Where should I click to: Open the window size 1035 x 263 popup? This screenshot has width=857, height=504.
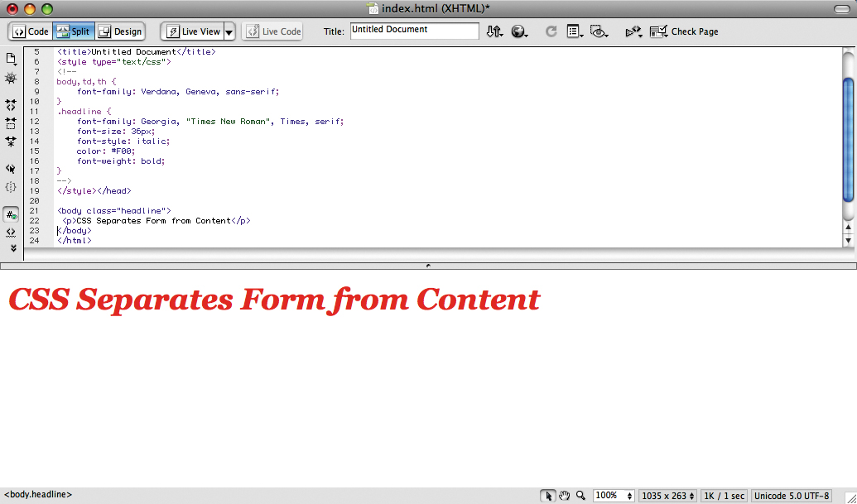667,494
